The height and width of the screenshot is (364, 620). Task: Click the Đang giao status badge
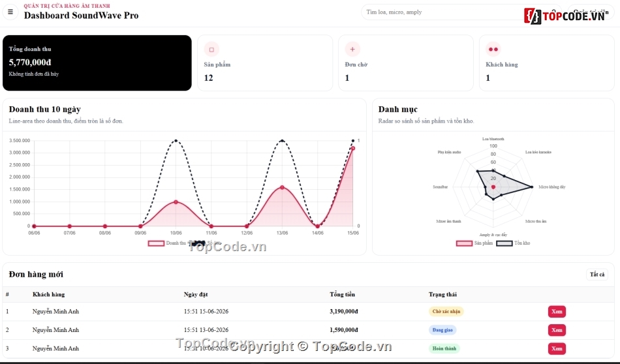click(x=442, y=330)
